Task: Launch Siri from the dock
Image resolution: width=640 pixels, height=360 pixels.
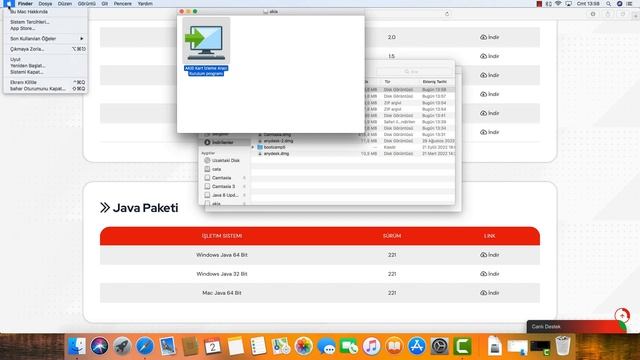Action: coord(99,347)
